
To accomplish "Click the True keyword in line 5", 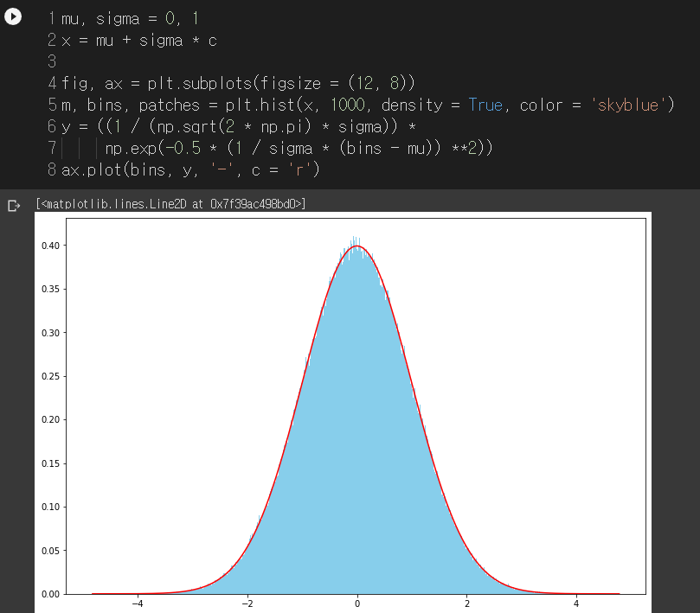I will (485, 105).
